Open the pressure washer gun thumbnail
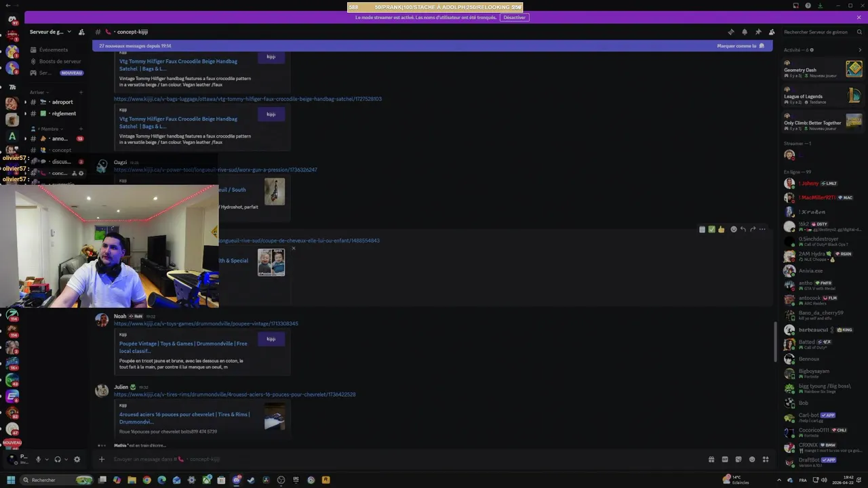 coord(275,192)
